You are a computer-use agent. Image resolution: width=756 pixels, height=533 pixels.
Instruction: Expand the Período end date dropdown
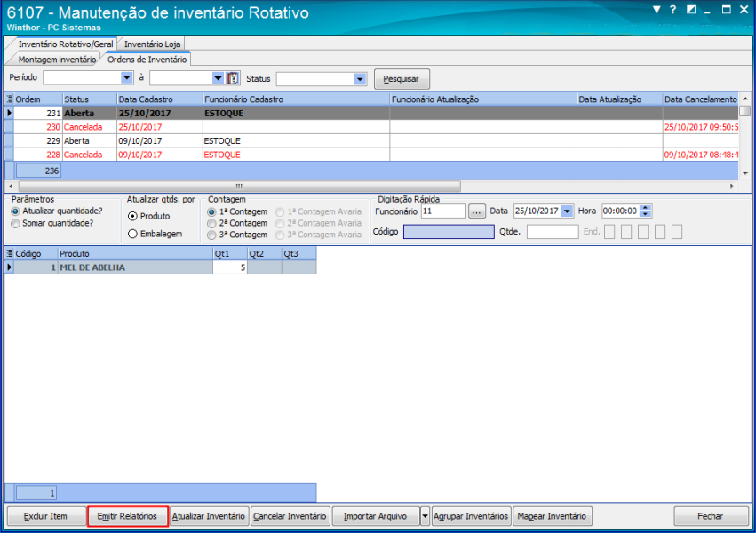(x=218, y=77)
